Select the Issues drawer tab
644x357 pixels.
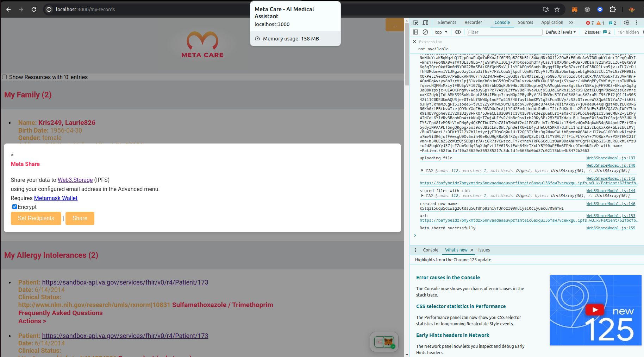(484, 250)
